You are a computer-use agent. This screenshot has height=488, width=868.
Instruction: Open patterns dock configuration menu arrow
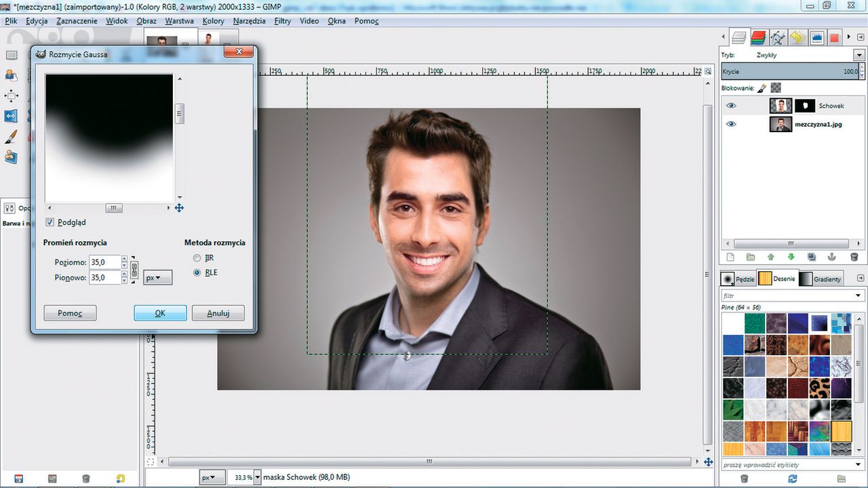click(x=861, y=278)
